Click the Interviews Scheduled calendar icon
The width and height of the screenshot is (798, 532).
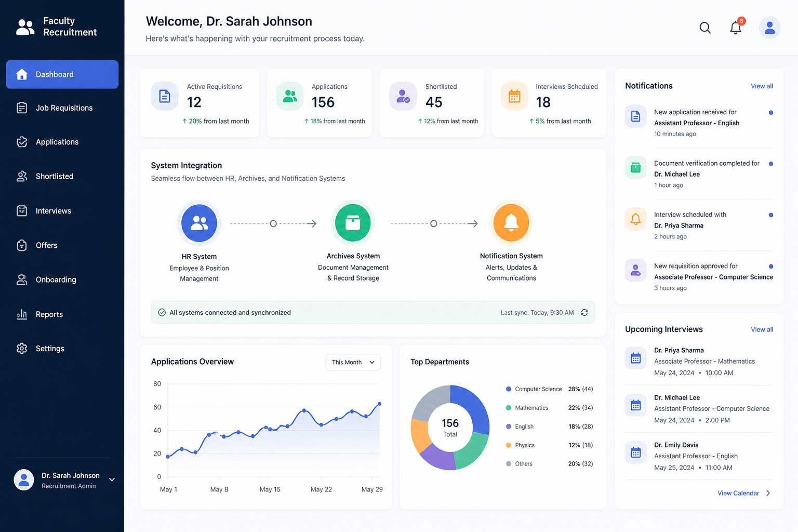[x=514, y=96]
